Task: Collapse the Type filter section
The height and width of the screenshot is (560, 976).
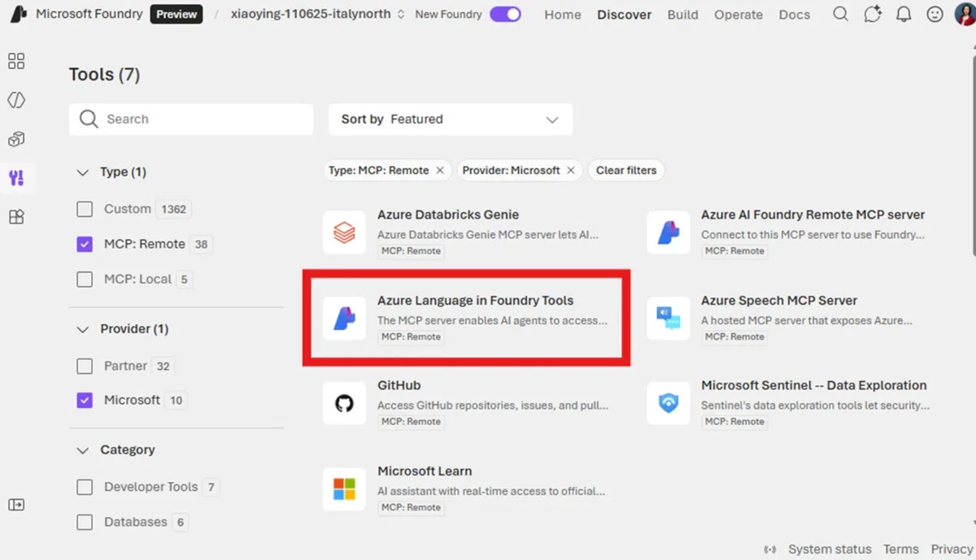Action: click(82, 172)
